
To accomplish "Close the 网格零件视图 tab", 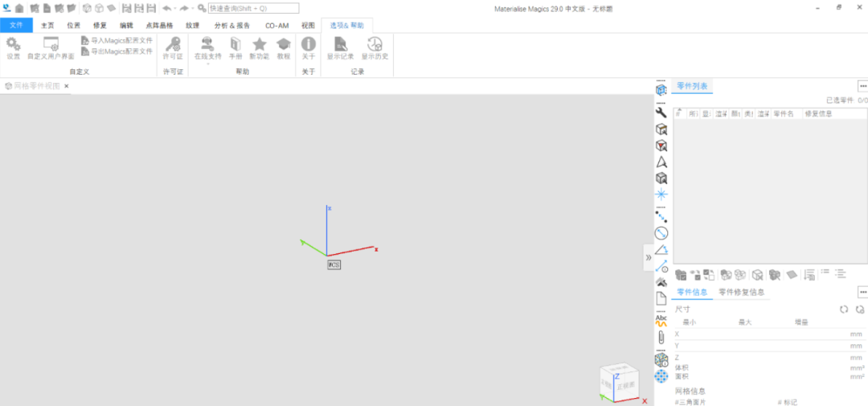I will (x=67, y=86).
